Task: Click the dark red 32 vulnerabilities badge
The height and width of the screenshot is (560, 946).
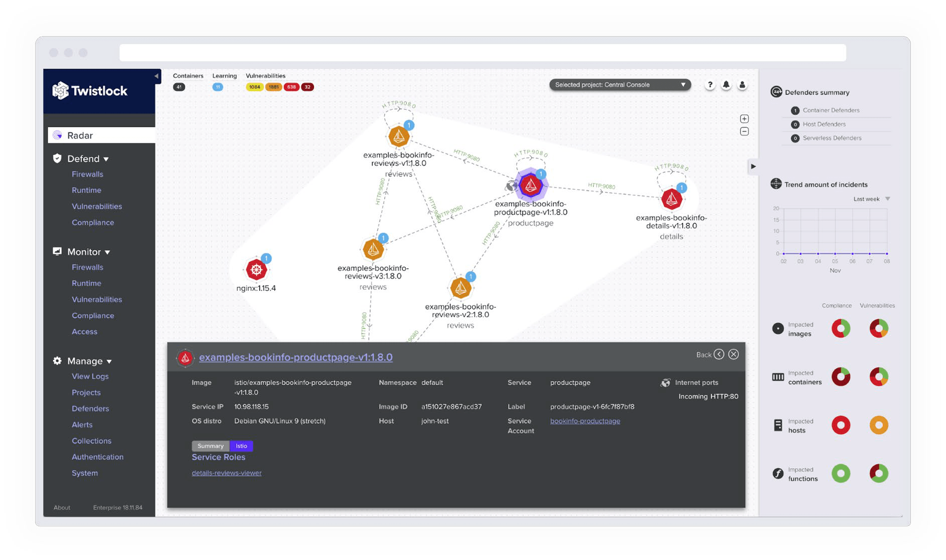Action: [307, 87]
